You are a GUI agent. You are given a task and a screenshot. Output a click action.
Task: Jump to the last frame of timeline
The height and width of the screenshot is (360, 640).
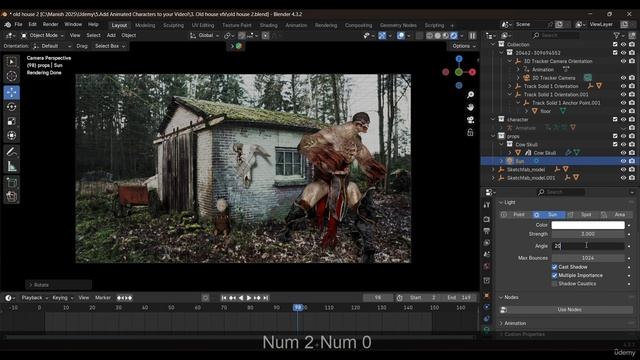(x=266, y=298)
